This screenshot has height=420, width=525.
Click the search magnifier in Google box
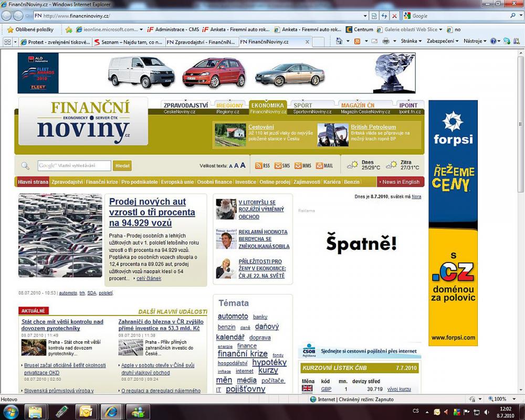tap(513, 15)
